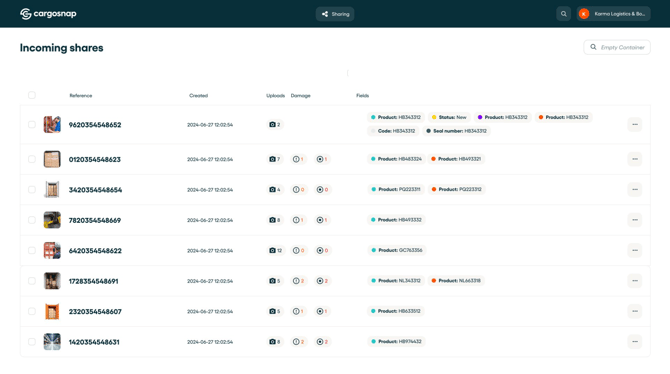Open more options for 9620354548652
The height and width of the screenshot is (374, 670).
point(635,124)
